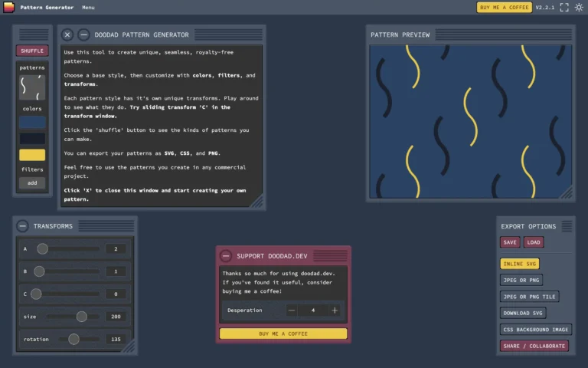Open the Menu in the top bar

coord(88,8)
